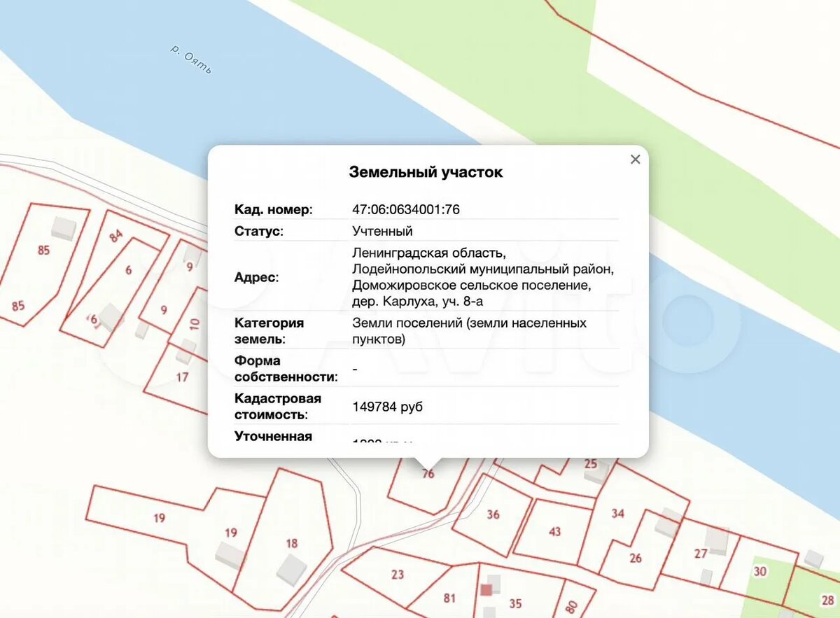Select parcel 25 on the map
Image resolution: width=840 pixels, height=618 pixels.
click(591, 463)
